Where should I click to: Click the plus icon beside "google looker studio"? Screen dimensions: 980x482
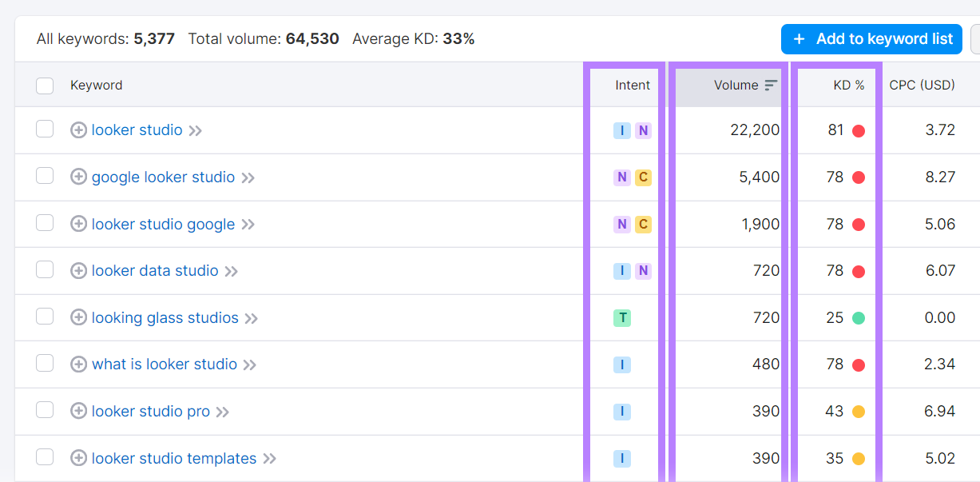click(78, 177)
